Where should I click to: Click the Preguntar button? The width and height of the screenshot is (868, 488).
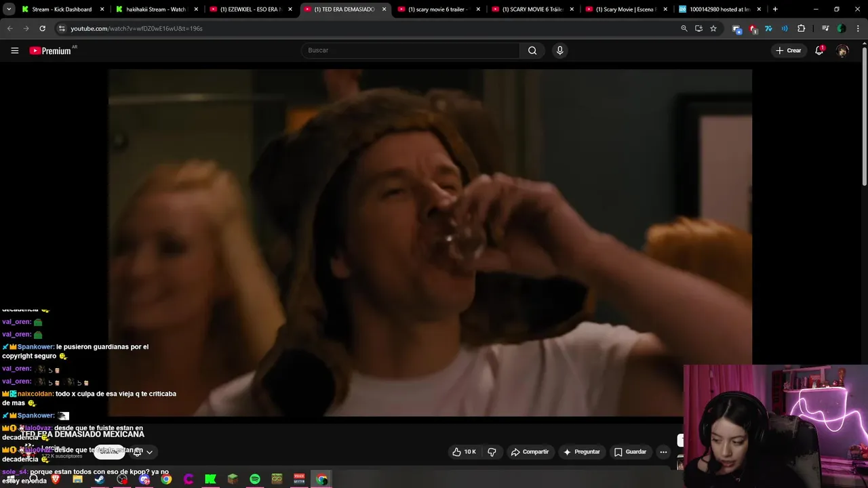pos(581,451)
